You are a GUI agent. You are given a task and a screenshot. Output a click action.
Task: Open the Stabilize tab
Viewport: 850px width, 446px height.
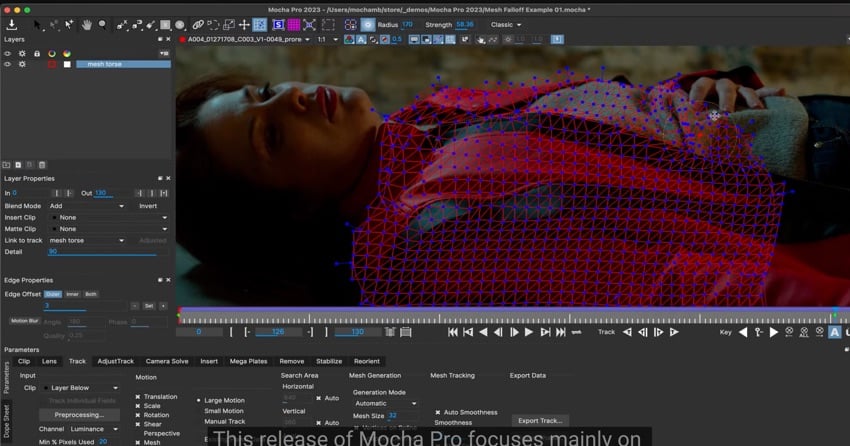tap(329, 361)
